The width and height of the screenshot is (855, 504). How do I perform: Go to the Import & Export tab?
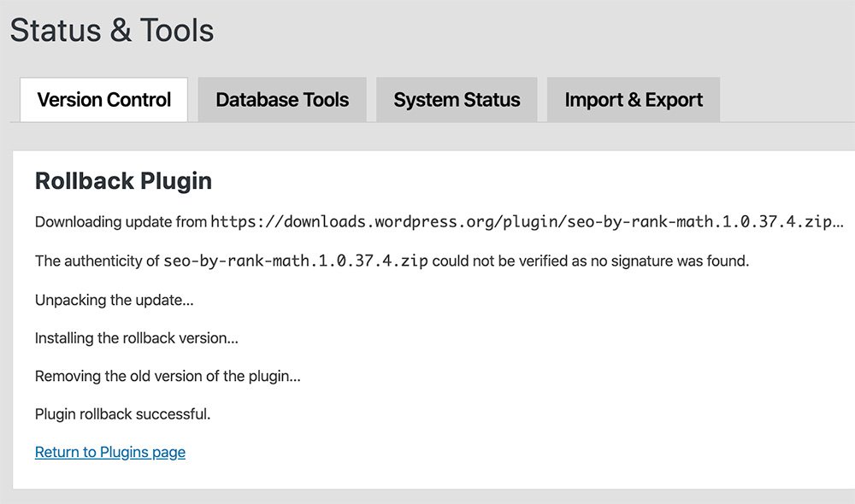click(x=634, y=100)
